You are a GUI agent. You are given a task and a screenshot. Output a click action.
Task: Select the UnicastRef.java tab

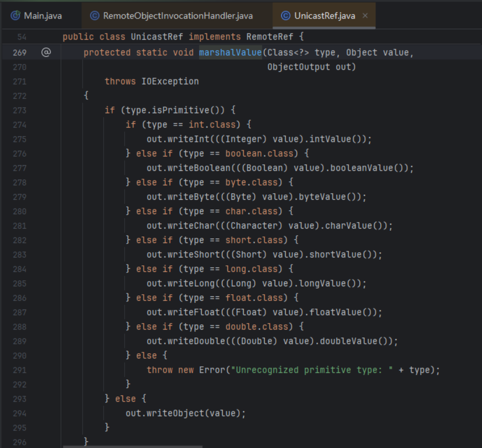(x=325, y=16)
